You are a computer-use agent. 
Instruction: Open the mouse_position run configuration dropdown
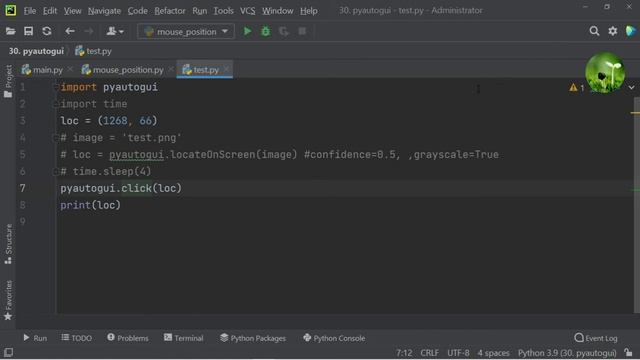point(186,31)
